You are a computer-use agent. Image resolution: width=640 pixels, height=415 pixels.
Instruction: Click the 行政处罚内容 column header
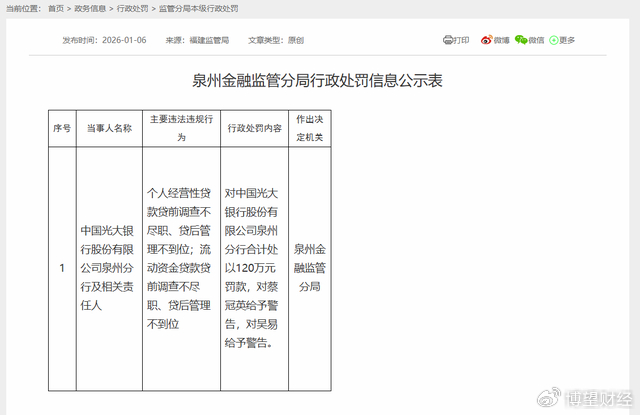255,128
